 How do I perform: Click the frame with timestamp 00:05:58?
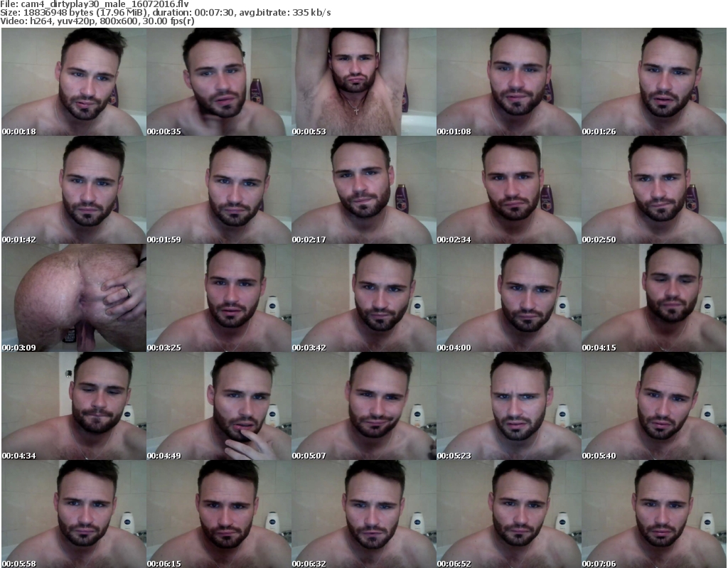(74, 514)
